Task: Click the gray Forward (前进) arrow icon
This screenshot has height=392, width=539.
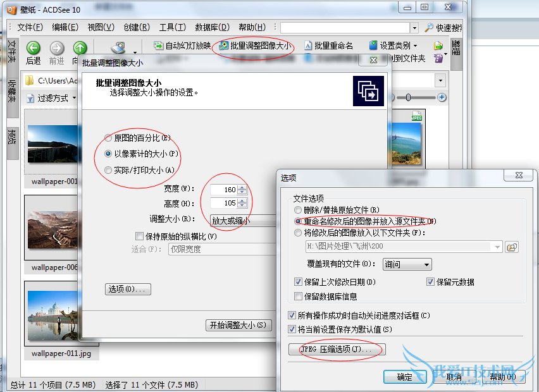Action: pos(57,48)
